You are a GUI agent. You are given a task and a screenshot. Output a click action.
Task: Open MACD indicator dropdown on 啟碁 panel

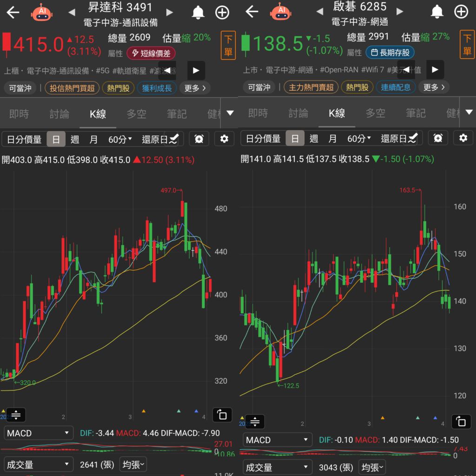[x=277, y=440]
